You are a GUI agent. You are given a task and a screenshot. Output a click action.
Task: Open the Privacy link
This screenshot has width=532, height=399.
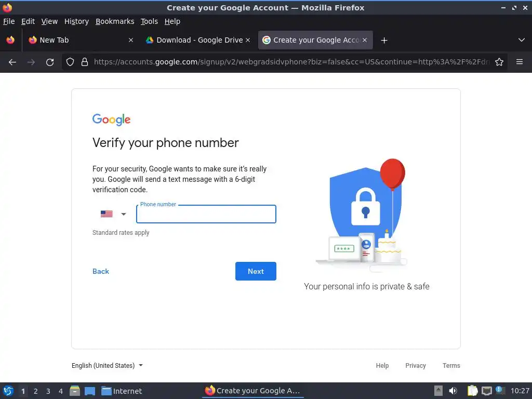point(416,365)
